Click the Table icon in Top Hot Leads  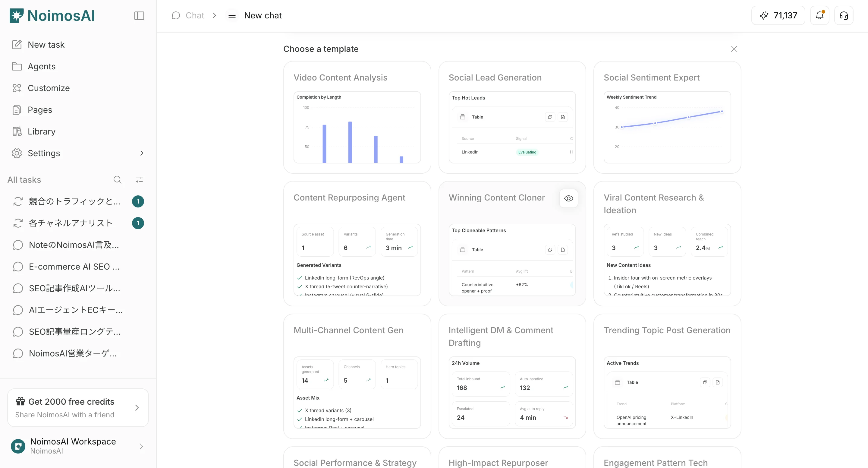(463, 117)
